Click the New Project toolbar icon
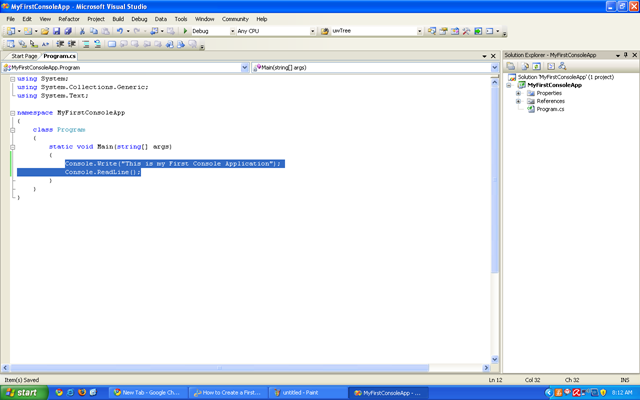The height and width of the screenshot is (400, 640). (10, 31)
